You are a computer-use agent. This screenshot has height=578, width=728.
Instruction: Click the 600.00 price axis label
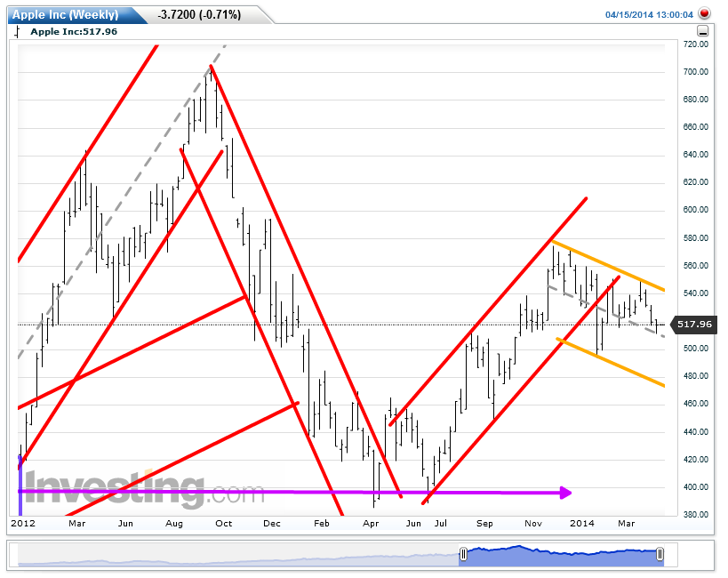695,210
